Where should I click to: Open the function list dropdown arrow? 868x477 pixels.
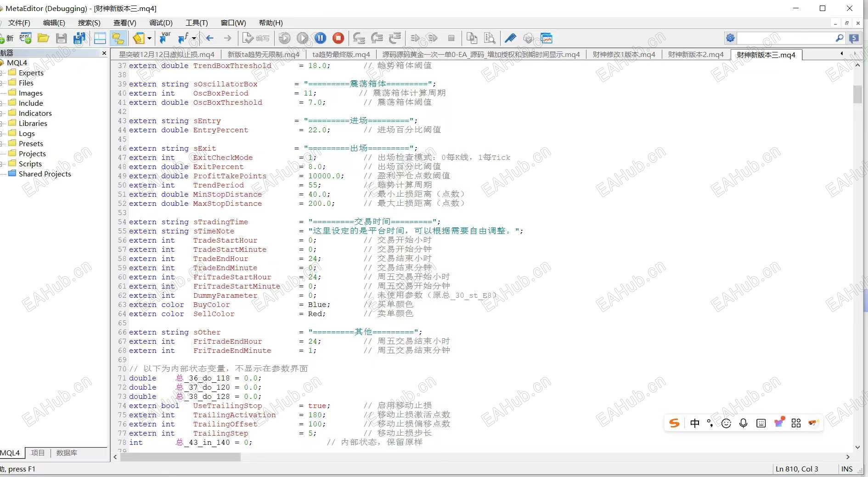click(194, 39)
